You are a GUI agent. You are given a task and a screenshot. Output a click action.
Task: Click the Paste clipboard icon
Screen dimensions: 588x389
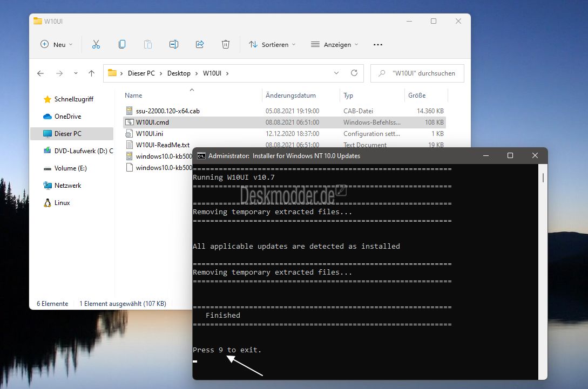[x=148, y=45]
